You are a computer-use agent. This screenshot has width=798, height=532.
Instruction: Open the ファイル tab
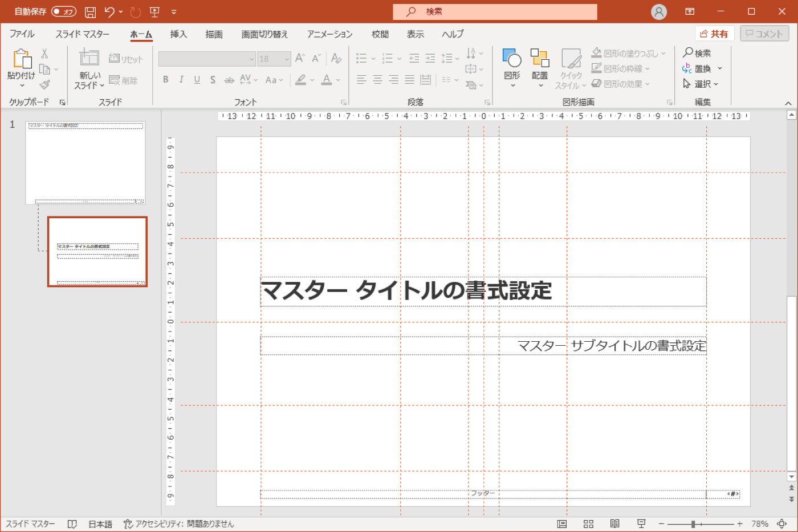(22, 34)
